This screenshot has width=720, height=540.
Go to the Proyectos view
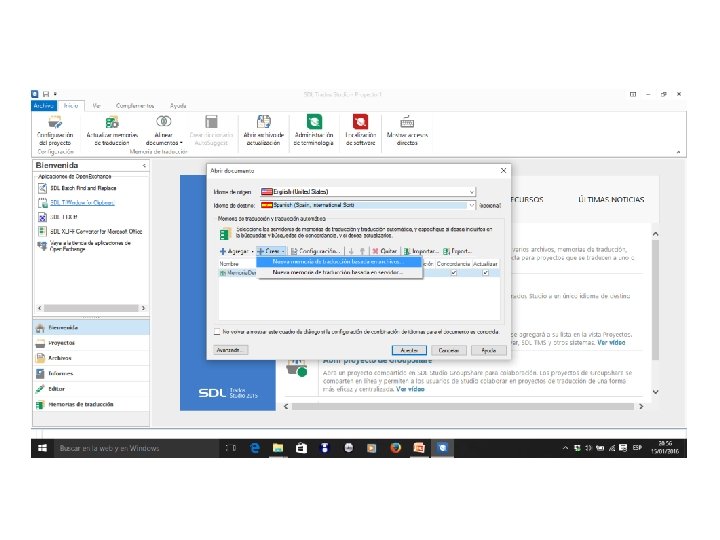point(91,343)
